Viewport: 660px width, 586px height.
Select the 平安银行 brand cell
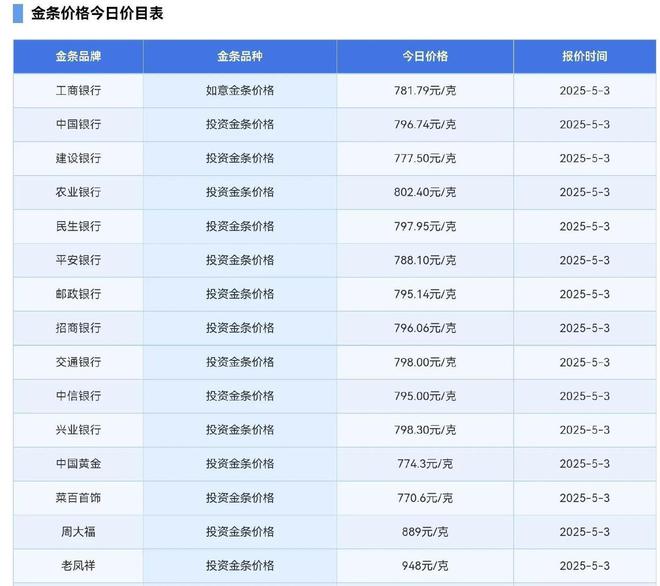[78, 260]
